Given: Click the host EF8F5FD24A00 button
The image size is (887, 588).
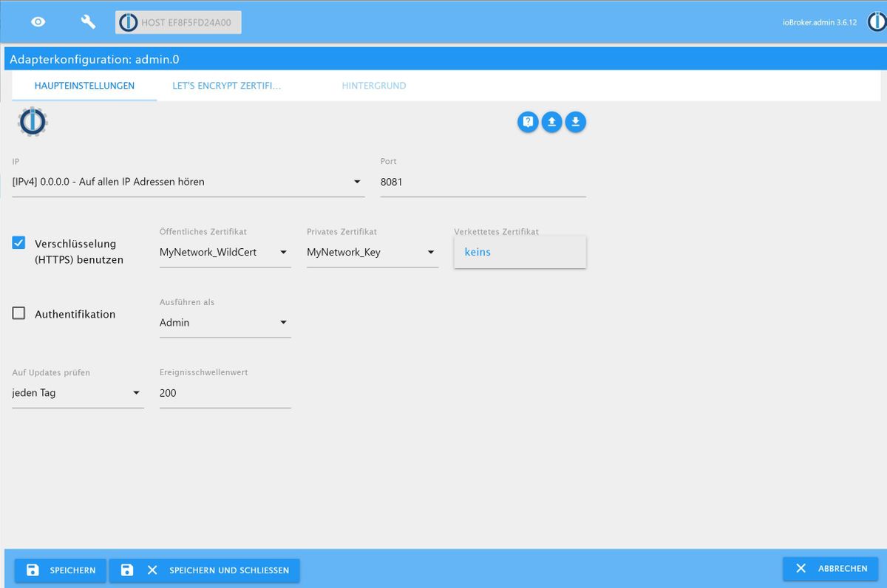Looking at the screenshot, I should [x=178, y=22].
